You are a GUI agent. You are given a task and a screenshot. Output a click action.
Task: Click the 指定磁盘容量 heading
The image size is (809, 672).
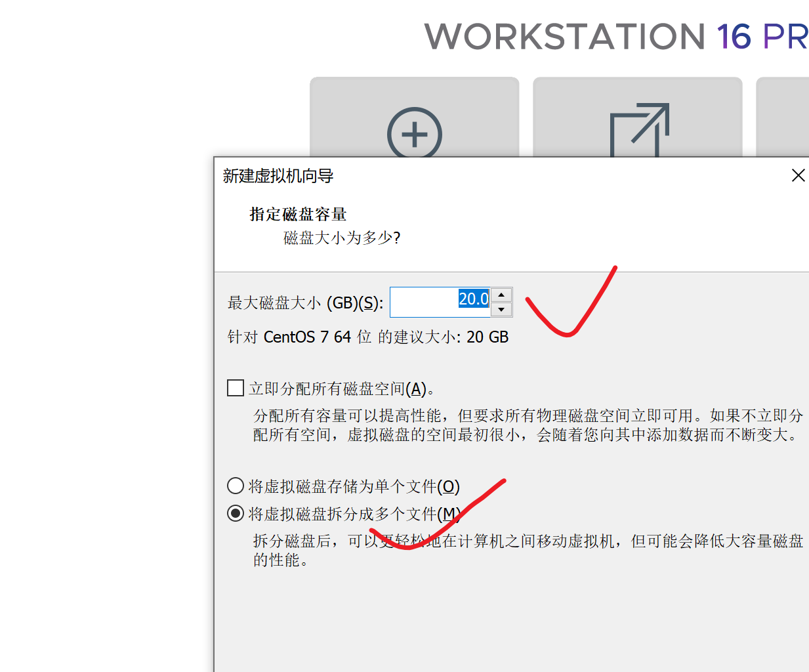(x=298, y=214)
